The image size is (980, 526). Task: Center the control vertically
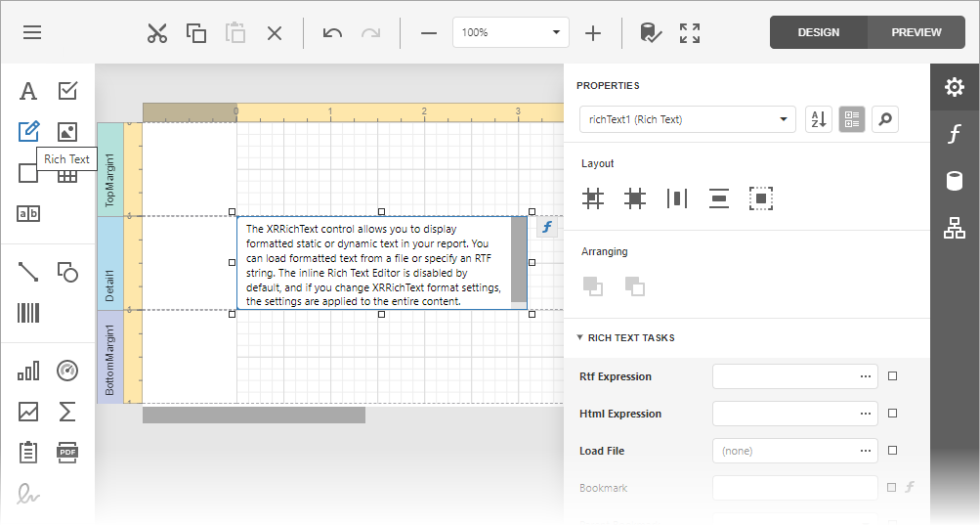(719, 198)
